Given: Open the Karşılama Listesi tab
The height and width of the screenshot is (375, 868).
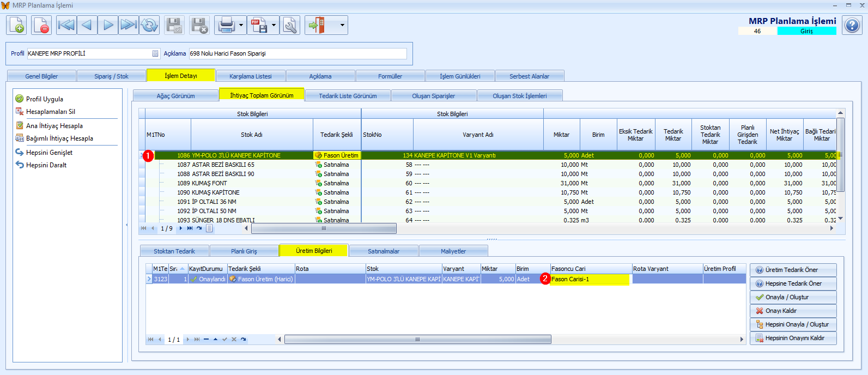Looking at the screenshot, I should (251, 76).
